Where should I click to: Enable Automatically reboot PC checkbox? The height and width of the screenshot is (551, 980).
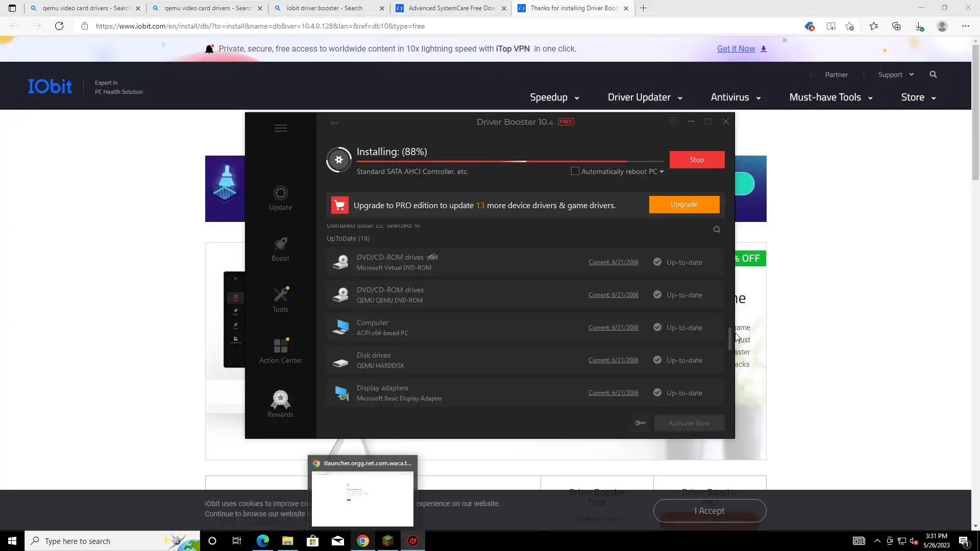pyautogui.click(x=575, y=171)
